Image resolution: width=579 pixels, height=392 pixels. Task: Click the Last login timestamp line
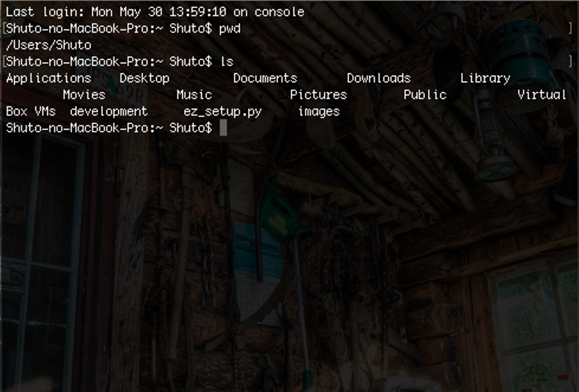click(155, 12)
